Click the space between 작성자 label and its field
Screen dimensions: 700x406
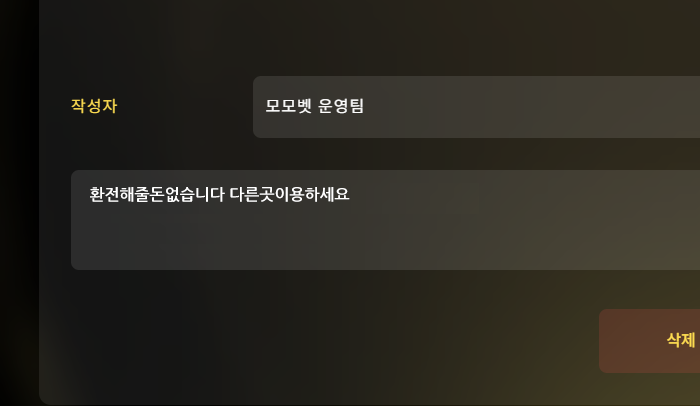pos(185,106)
